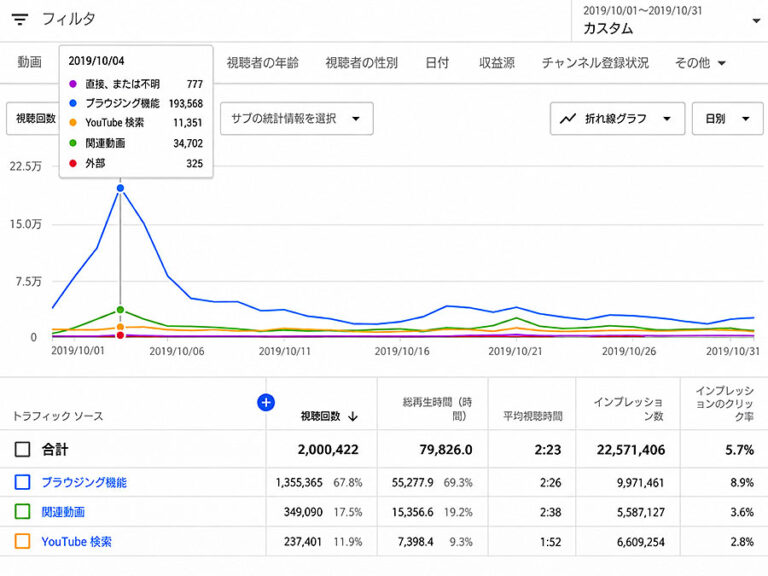Sort by 総再生時間 column header
The image size is (768, 576).
click(x=437, y=409)
